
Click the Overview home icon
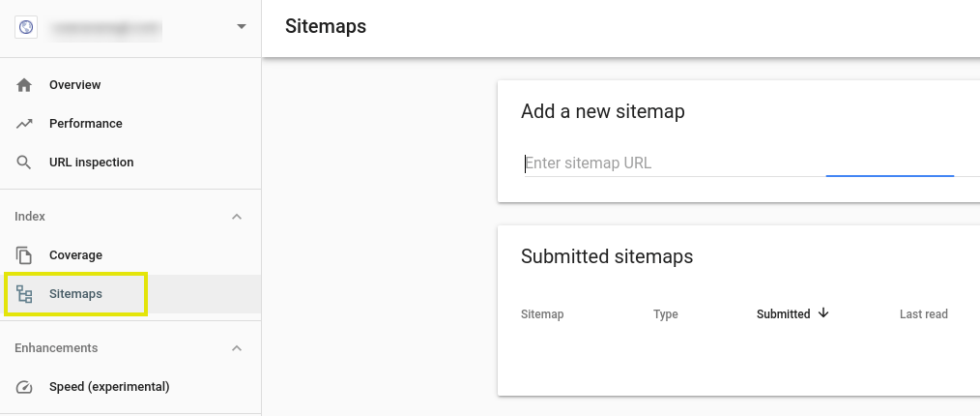[x=25, y=85]
